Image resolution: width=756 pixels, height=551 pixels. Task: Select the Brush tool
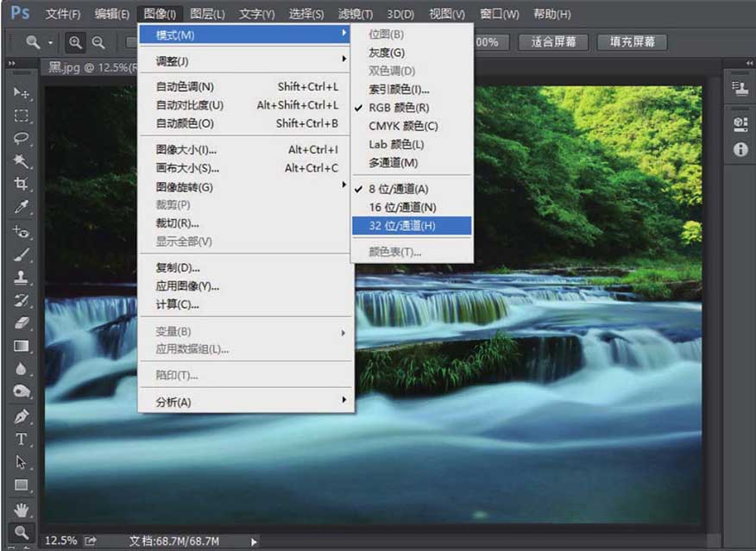click(22, 254)
